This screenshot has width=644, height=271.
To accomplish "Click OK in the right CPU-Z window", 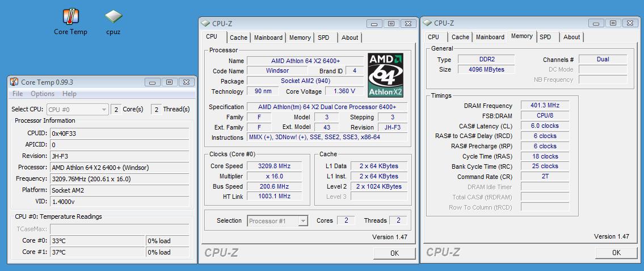I will point(616,252).
